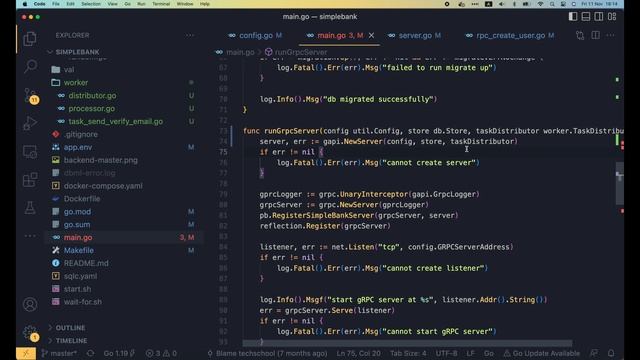The width and height of the screenshot is (640, 360).
Task: Show errors and warnings problems panel
Action: tap(161, 353)
